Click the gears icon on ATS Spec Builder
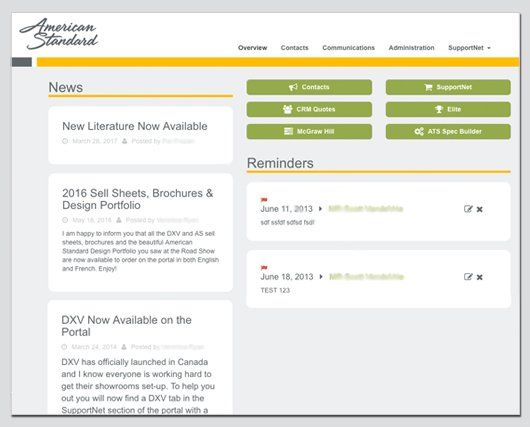Image resolution: width=530 pixels, height=427 pixels. [x=419, y=132]
